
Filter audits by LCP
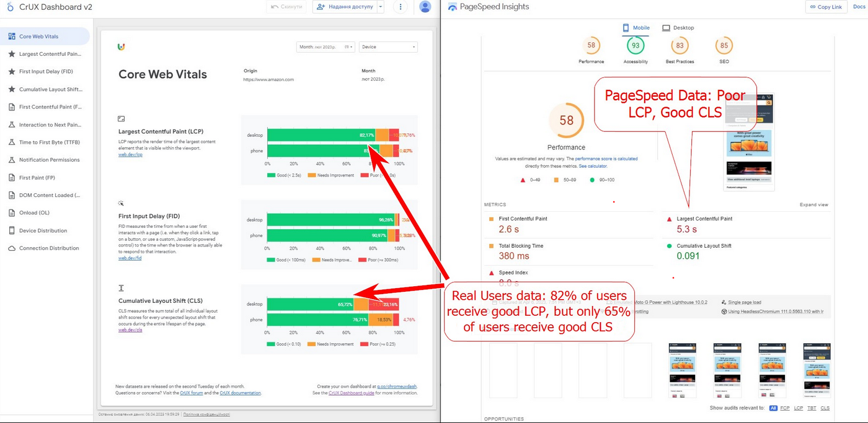point(799,408)
